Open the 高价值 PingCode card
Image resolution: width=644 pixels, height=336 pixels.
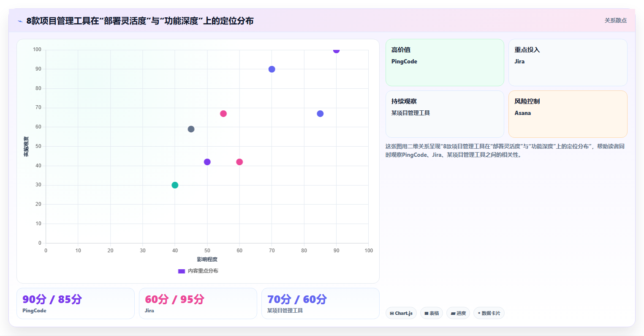coord(445,63)
